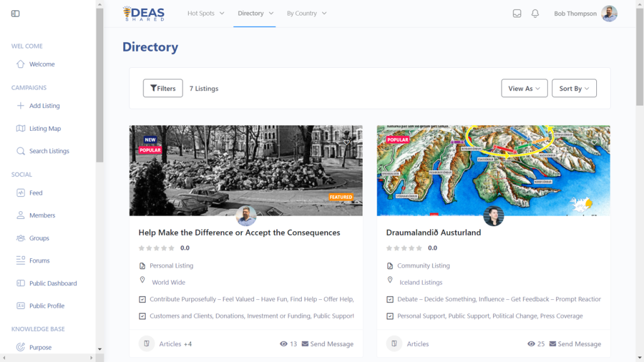Click the Listing Map icon
Screen dimensions: 644x362
(x=21, y=128)
